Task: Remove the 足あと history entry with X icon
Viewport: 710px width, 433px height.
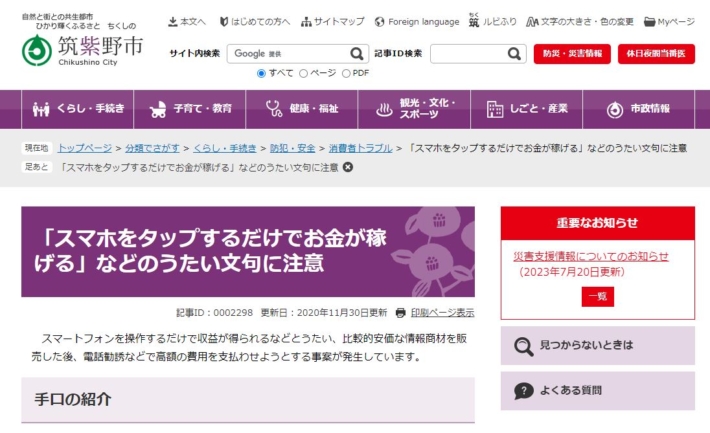Action: point(348,167)
